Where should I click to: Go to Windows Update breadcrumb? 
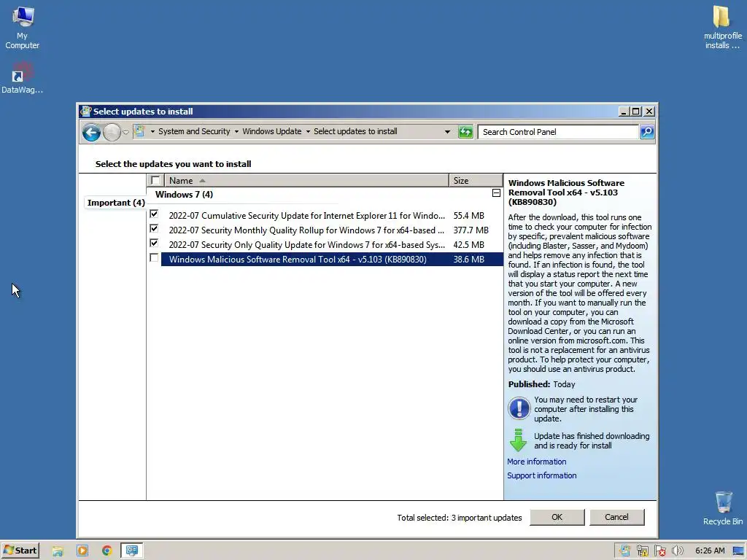[x=271, y=131]
